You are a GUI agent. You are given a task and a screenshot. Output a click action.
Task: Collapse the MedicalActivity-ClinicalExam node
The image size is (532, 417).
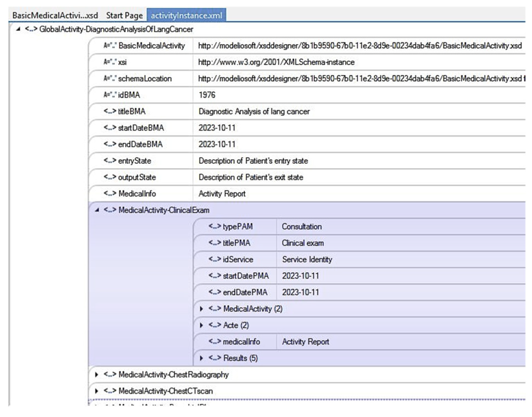coord(97,210)
